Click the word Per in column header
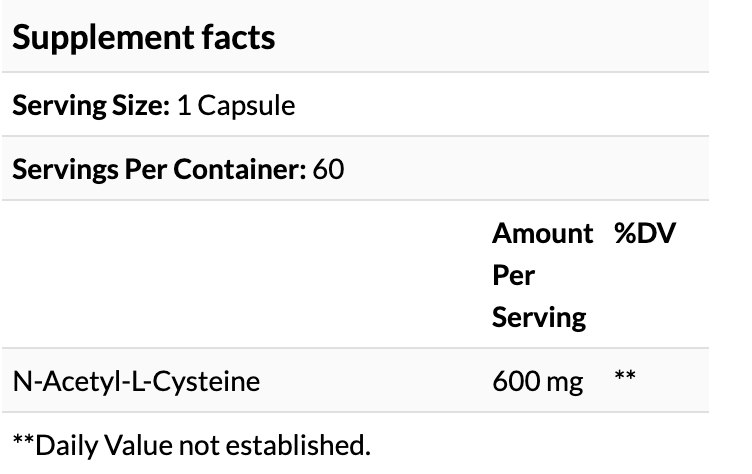The height and width of the screenshot is (474, 752). pos(514,275)
